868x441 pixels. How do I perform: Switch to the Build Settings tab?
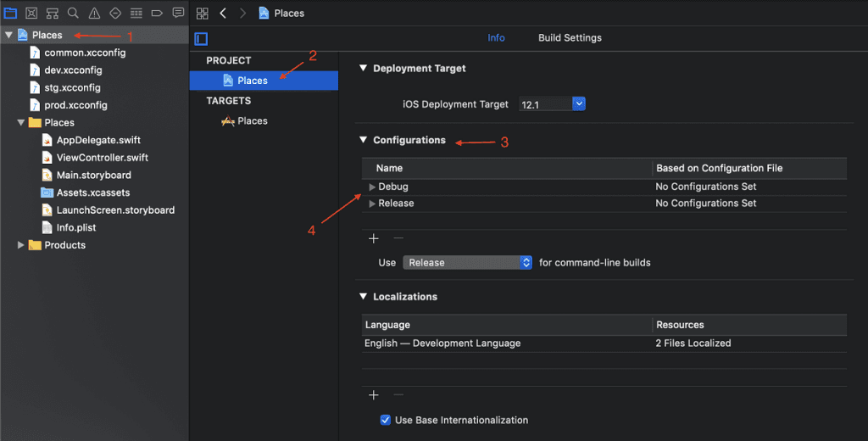[570, 37]
